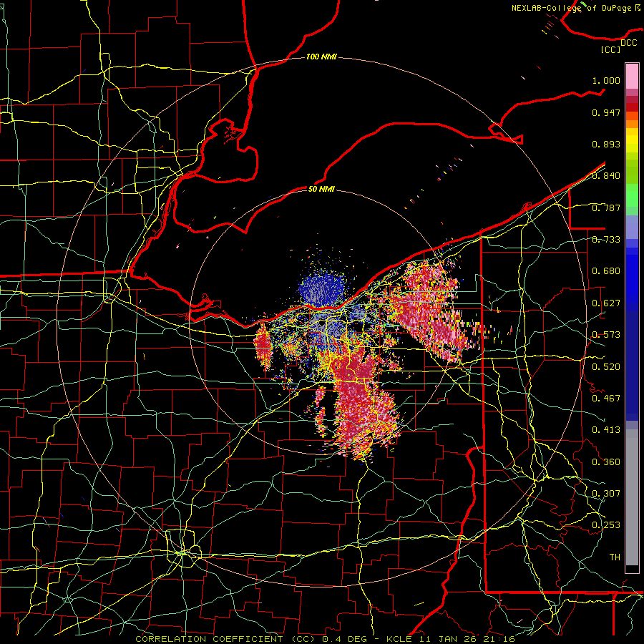Screen dimensions: 644x644
Task: Click the 0.840 value on the color scale
Action: pos(606,176)
